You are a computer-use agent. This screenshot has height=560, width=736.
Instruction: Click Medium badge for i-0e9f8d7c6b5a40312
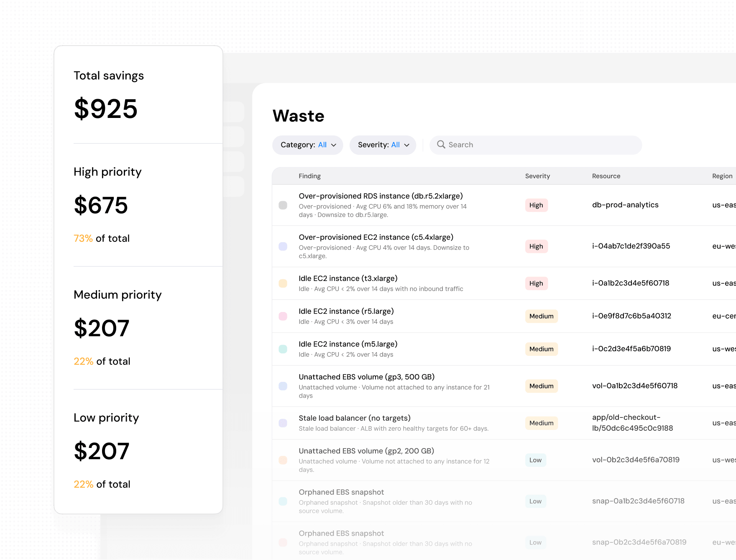pos(542,316)
